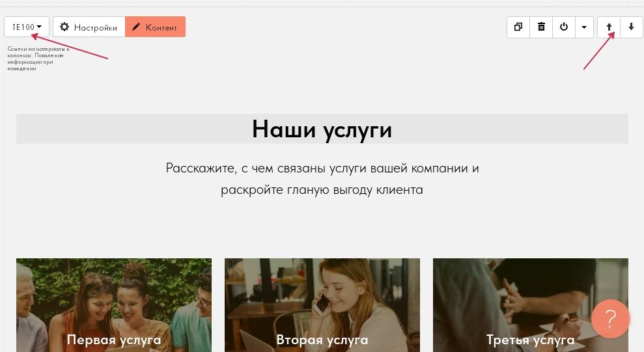Click the small block description under TE100
Viewport: 644px width, 352px height.
pyautogui.click(x=38, y=59)
